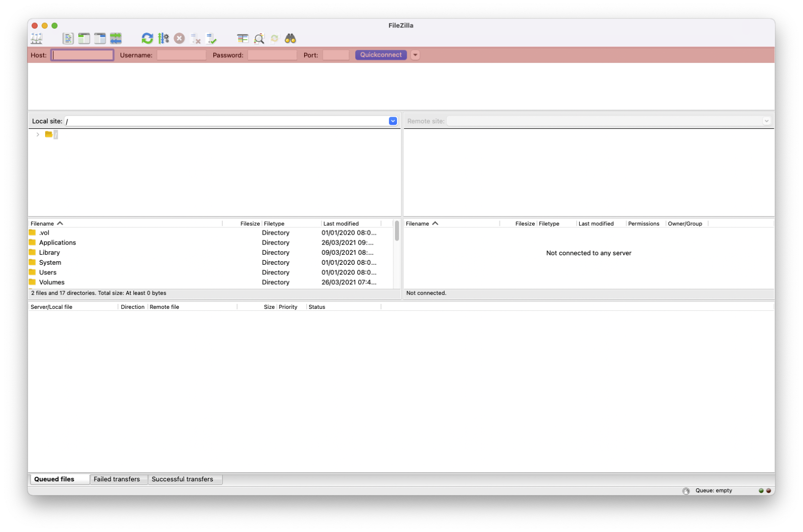Toggle transfer queue display
The height and width of the screenshot is (532, 803).
click(116, 39)
